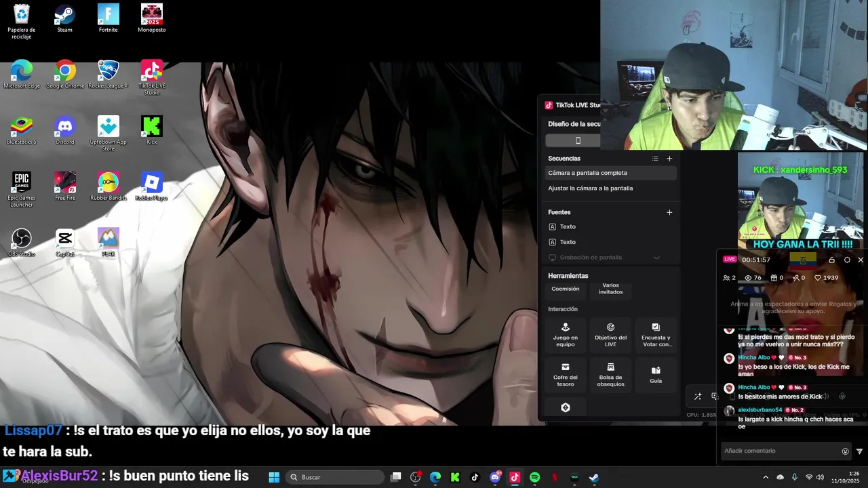The image size is (868, 488).
Task: Select the OBS Studio desktop icon
Action: click(x=22, y=243)
